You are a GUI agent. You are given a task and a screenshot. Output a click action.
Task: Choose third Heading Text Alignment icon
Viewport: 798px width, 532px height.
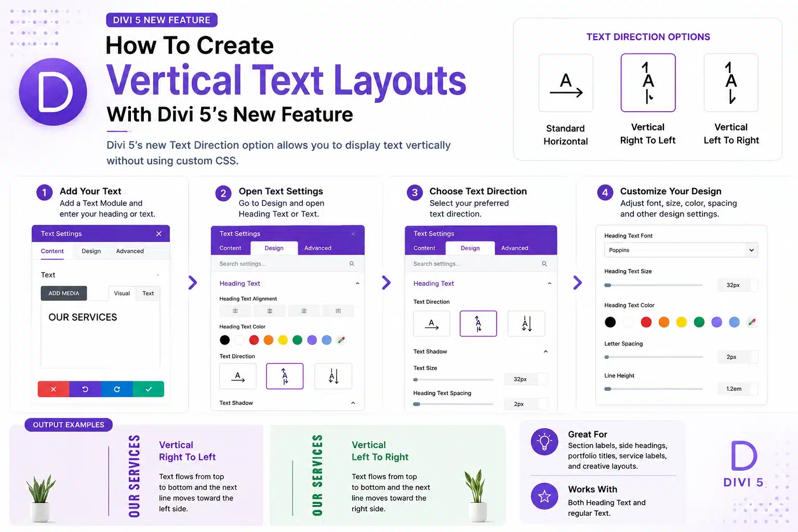[x=304, y=311]
